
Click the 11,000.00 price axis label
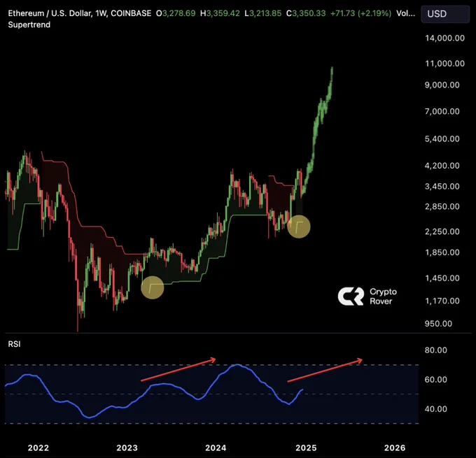(444, 64)
